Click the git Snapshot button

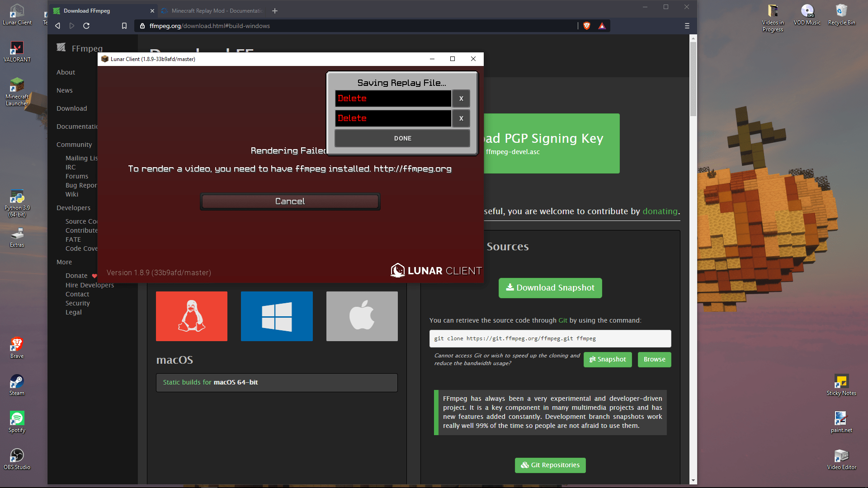pyautogui.click(x=608, y=360)
